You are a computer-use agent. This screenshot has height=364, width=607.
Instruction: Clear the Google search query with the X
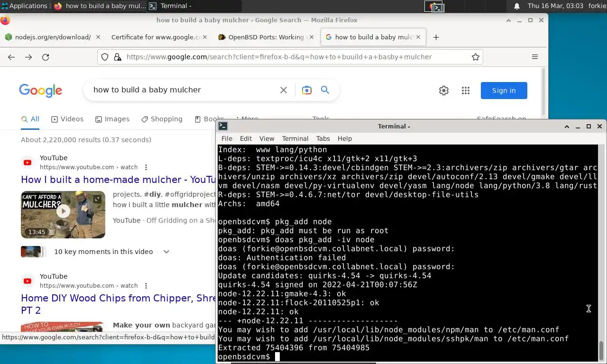pos(284,90)
